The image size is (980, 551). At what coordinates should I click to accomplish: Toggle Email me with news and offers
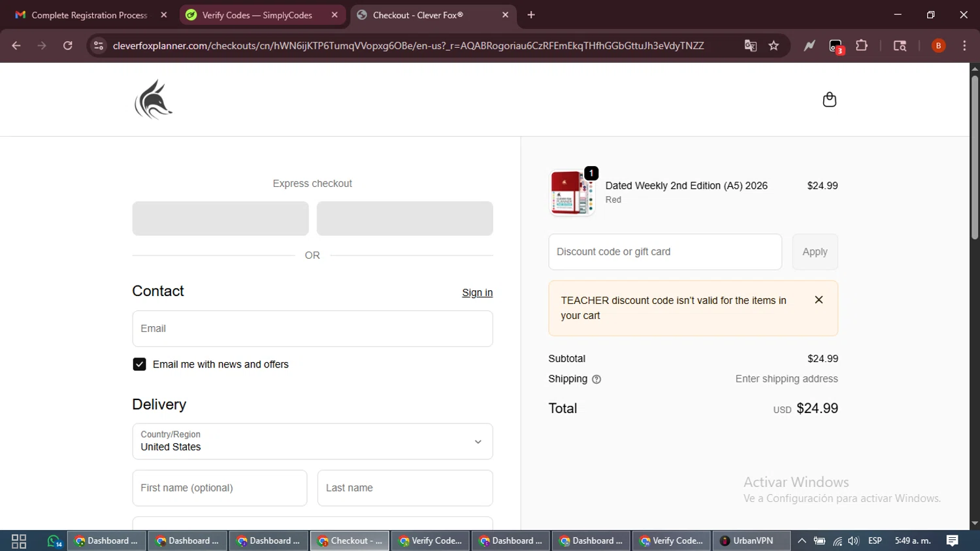click(x=139, y=364)
